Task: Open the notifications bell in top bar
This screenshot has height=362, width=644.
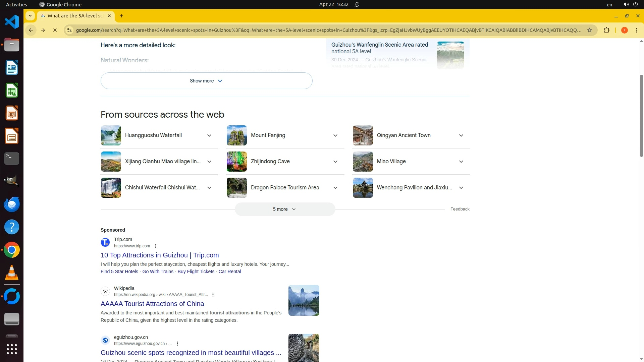Action: coord(357,5)
